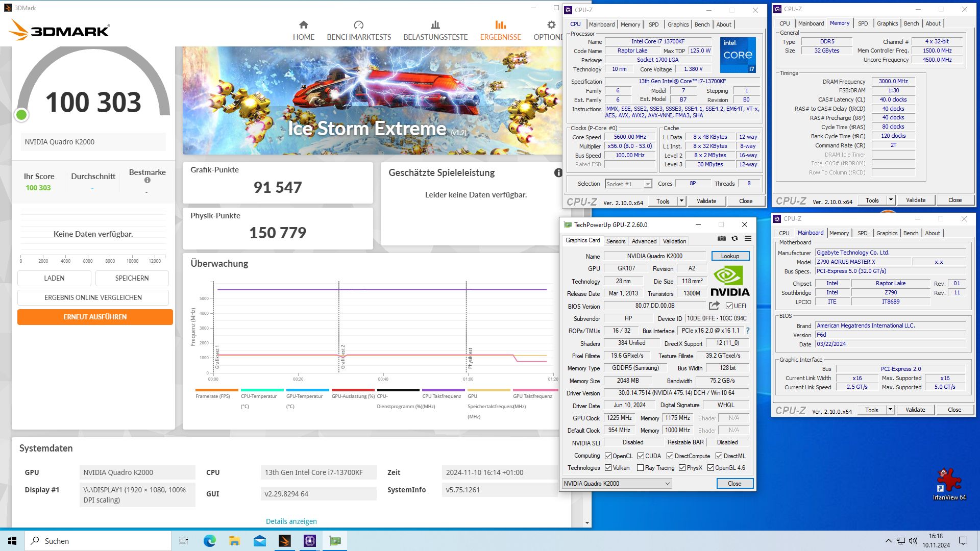Click SPEICHERN button
The height and width of the screenshot is (551, 980).
click(132, 278)
